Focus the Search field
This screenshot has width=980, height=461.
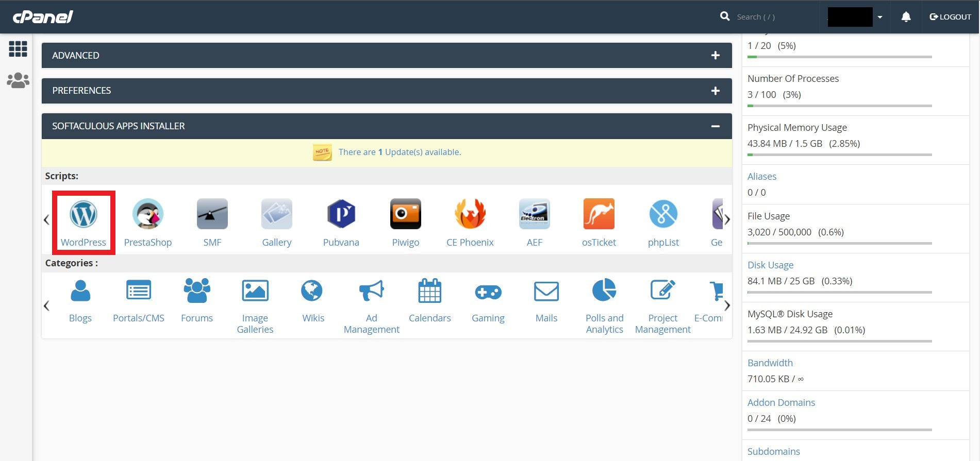point(773,17)
